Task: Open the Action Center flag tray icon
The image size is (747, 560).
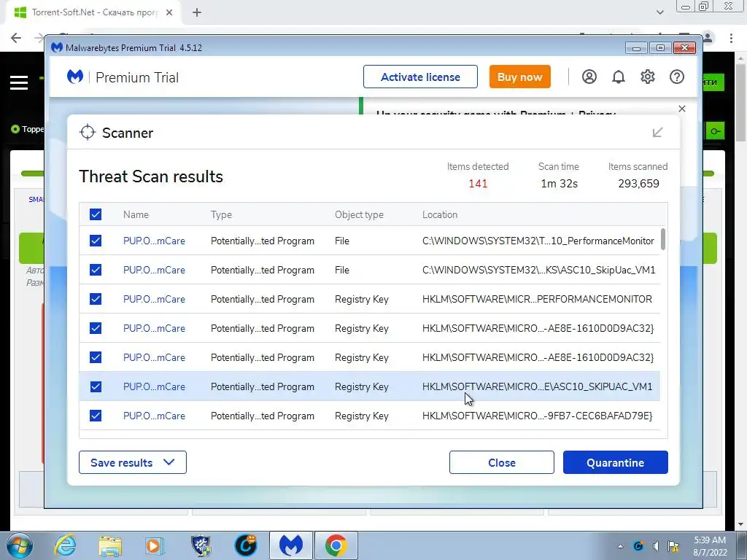Action: coord(673,546)
